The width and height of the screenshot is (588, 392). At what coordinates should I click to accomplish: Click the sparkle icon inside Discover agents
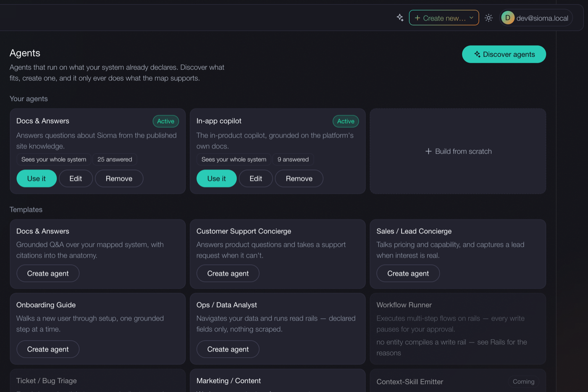coord(477,54)
